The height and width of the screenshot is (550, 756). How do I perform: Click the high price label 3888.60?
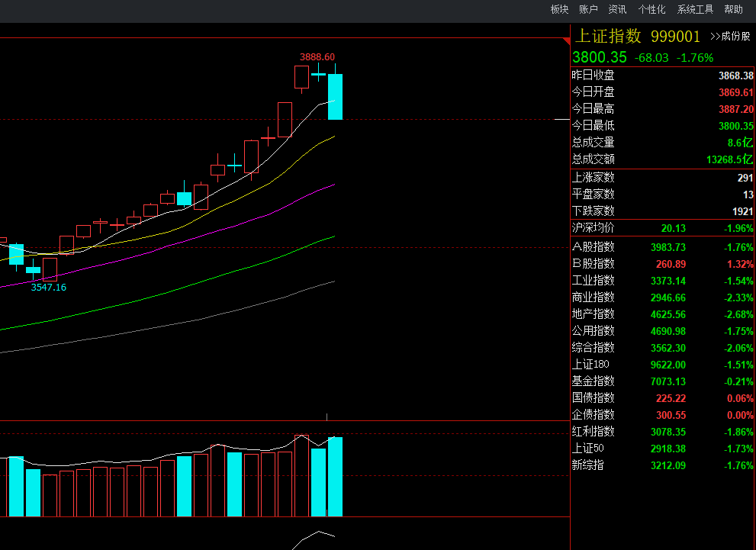click(317, 57)
